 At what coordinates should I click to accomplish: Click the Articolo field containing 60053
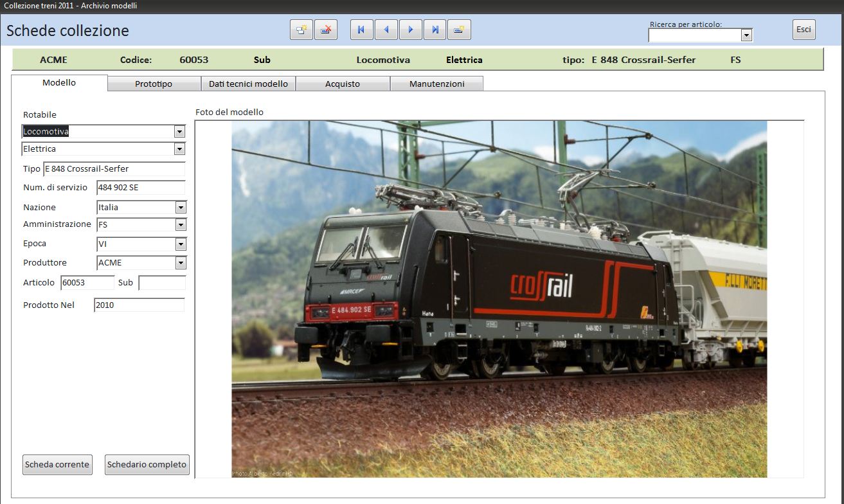pos(87,283)
